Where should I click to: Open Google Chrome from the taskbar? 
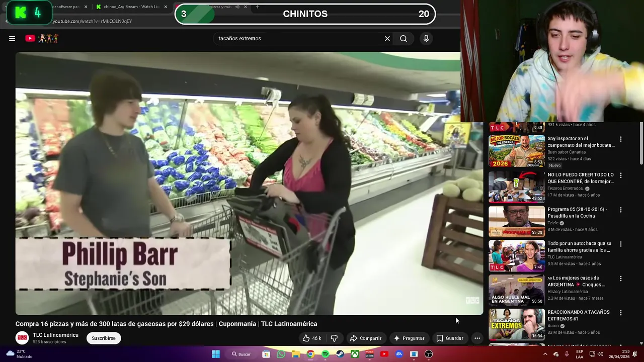pos(310,354)
